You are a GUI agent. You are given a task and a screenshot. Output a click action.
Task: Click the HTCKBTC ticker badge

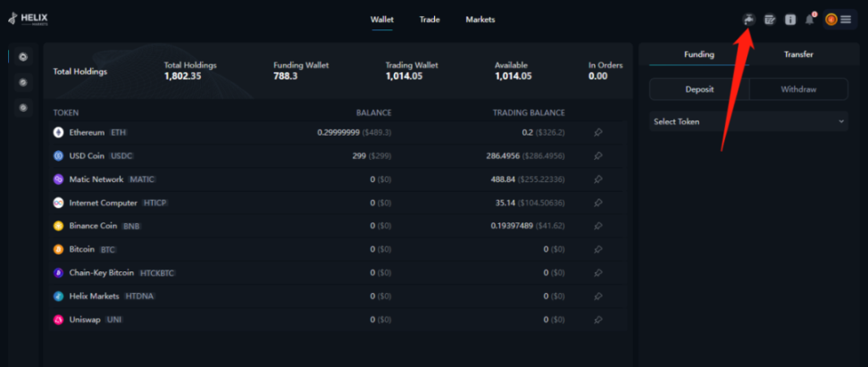pos(158,273)
